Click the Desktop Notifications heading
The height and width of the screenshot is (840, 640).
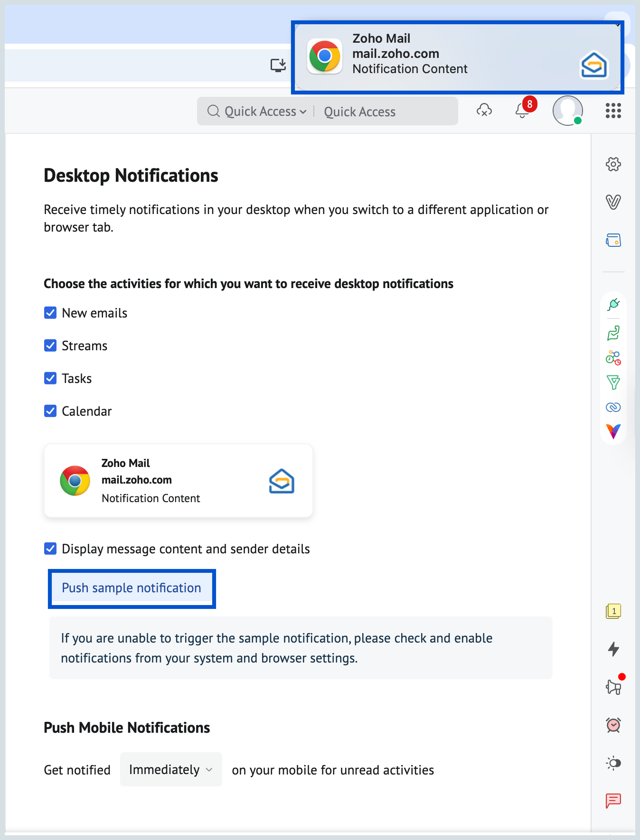[x=131, y=176]
